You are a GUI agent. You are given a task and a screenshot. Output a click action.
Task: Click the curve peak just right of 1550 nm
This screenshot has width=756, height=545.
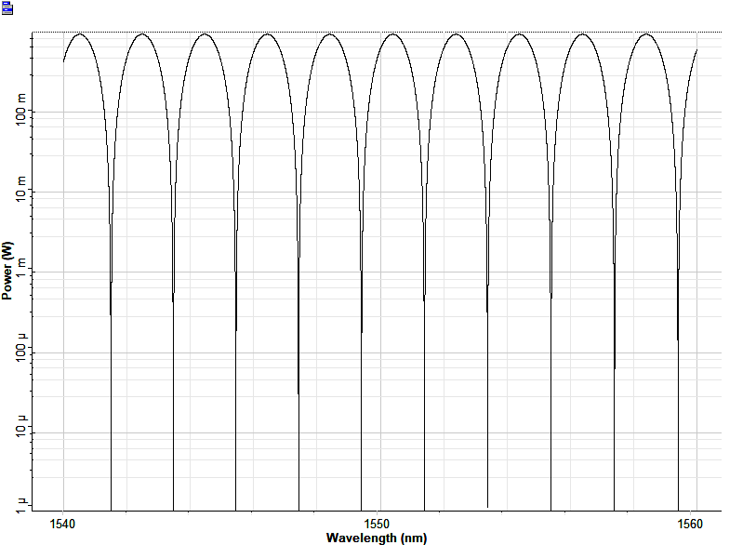[393, 34]
